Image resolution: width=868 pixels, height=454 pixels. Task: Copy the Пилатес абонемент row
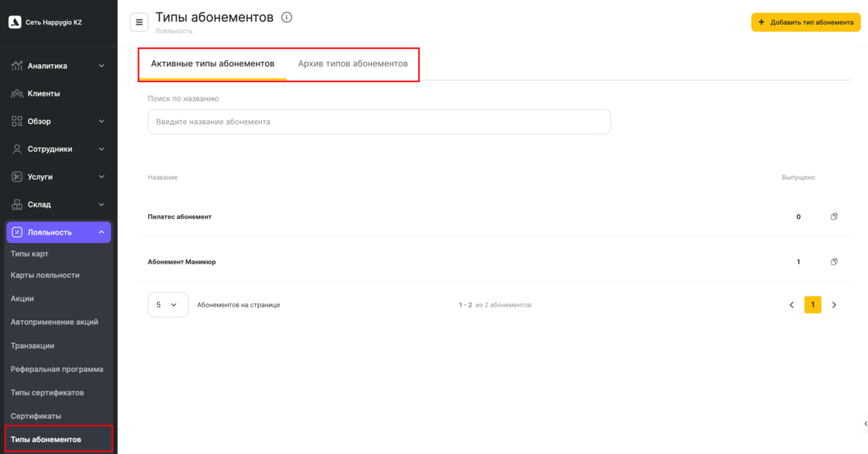[x=834, y=217]
